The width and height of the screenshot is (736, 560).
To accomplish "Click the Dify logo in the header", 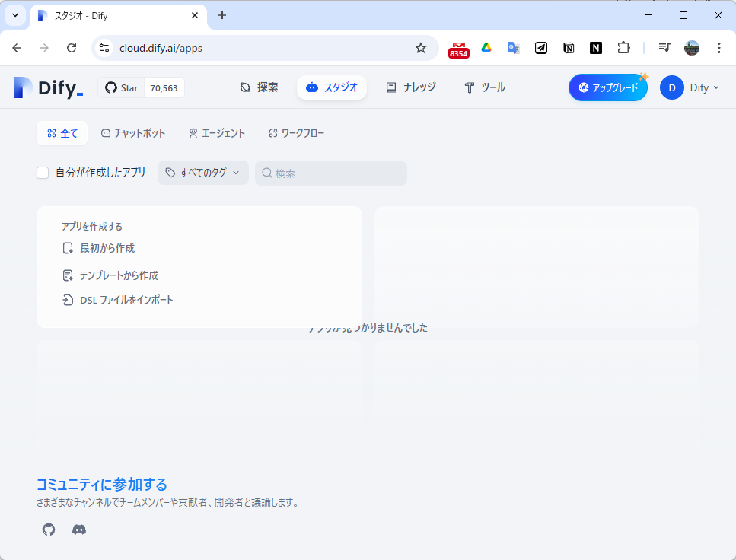I will [49, 87].
